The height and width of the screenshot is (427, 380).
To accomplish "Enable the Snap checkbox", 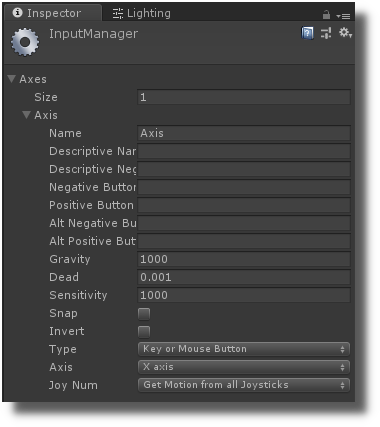I will click(x=144, y=314).
